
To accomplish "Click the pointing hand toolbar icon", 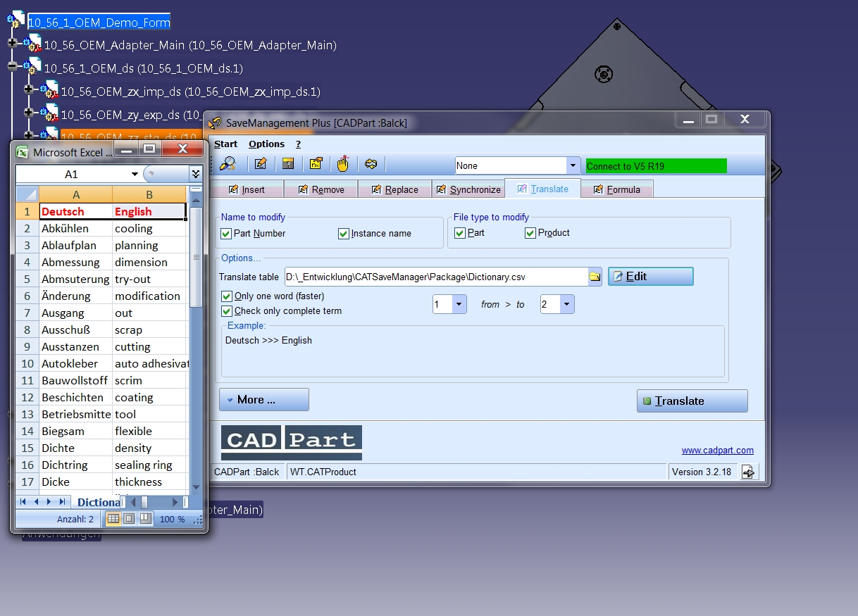I will [x=343, y=164].
